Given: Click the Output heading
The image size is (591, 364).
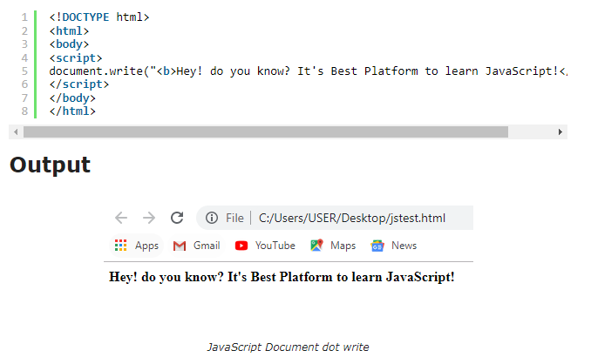Looking at the screenshot, I should tap(51, 165).
